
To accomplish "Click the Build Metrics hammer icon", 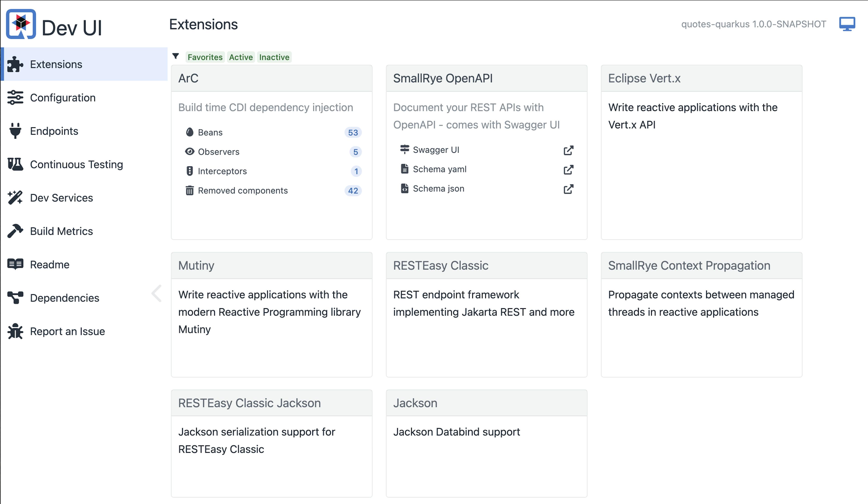I will (x=15, y=231).
